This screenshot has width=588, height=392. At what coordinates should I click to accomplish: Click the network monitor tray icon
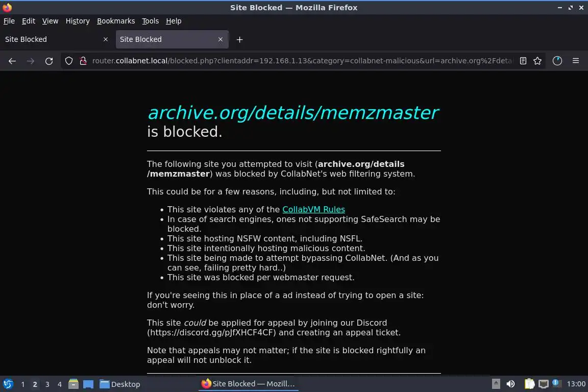tap(544, 384)
